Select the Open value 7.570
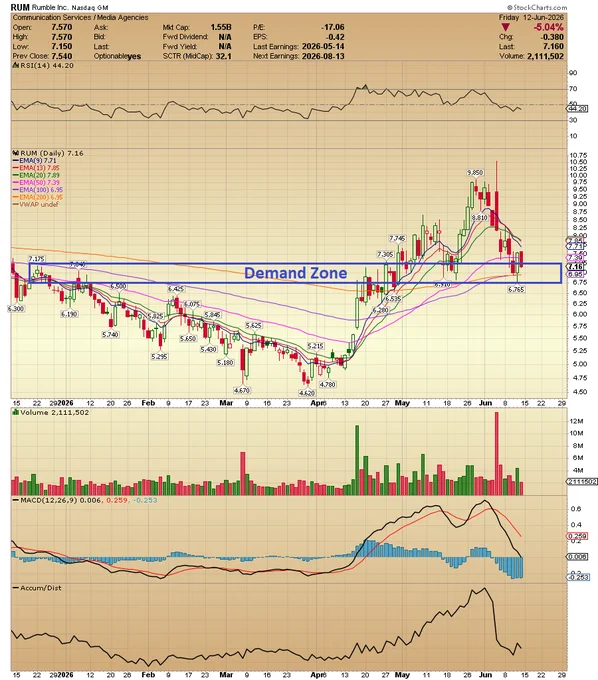Screen dimensions: 598x680 [62, 27]
